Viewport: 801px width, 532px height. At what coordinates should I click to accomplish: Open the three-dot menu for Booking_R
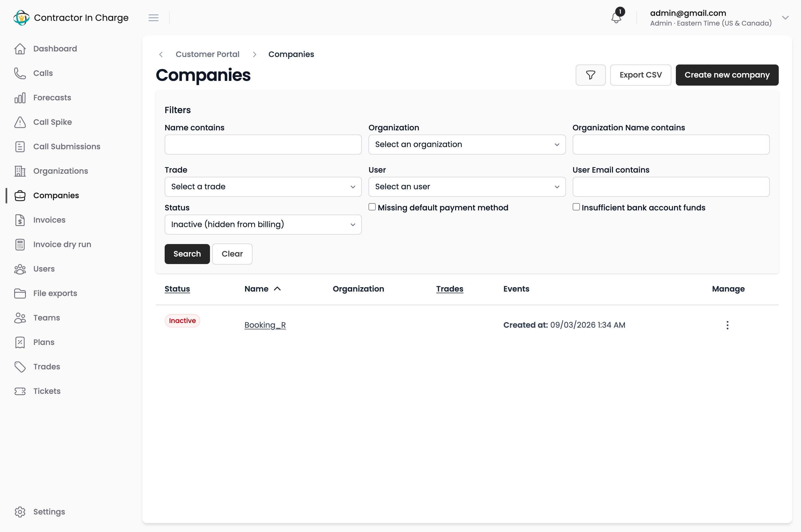[727, 325]
